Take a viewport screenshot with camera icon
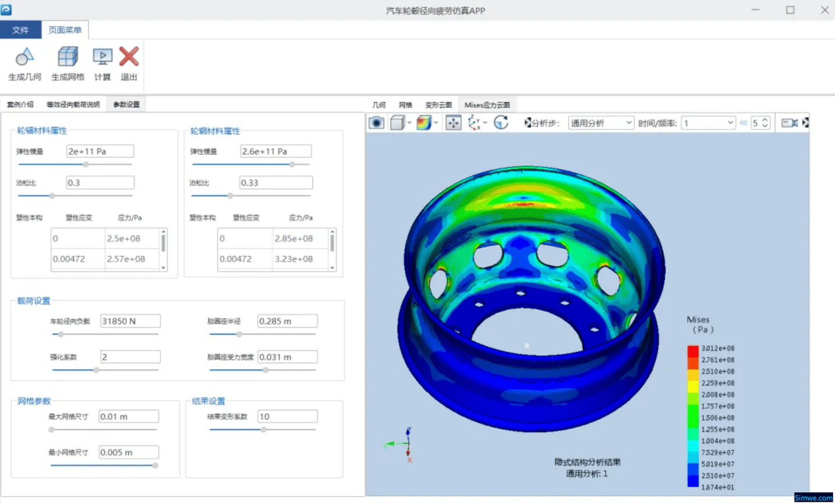The height and width of the screenshot is (504, 835). tap(376, 123)
